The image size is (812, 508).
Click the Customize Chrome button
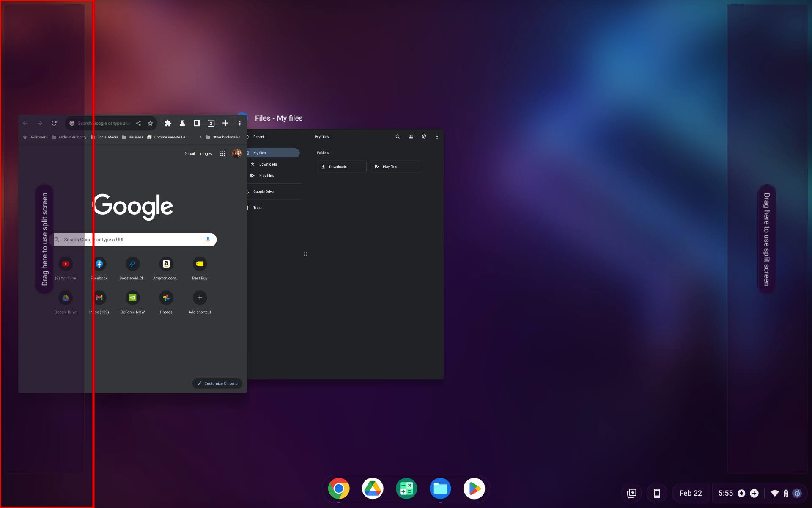point(217,384)
